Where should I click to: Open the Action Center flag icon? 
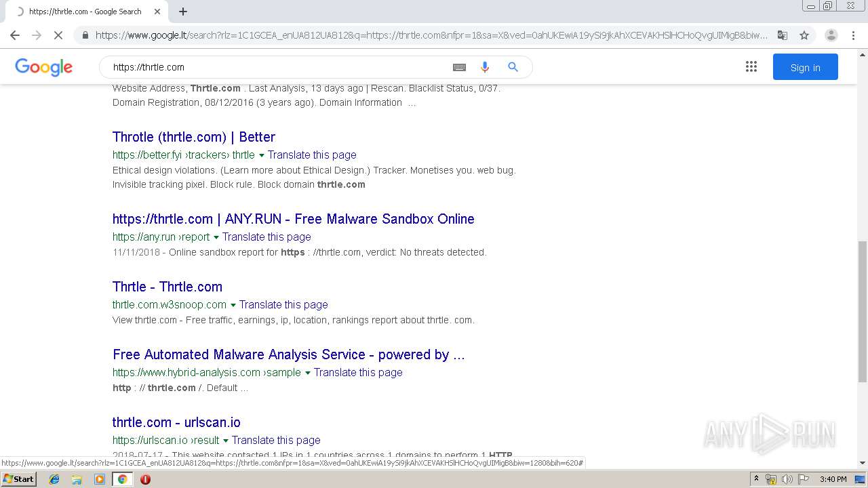pos(802,479)
